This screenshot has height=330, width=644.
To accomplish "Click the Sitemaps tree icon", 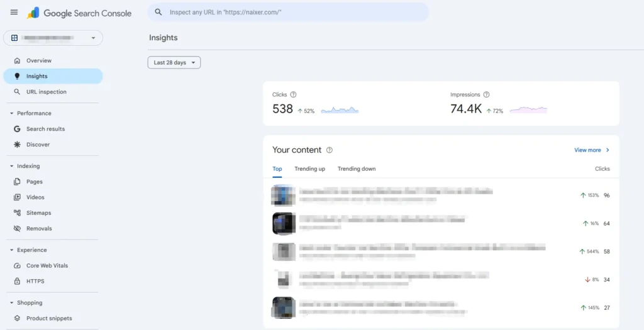I will click(17, 212).
